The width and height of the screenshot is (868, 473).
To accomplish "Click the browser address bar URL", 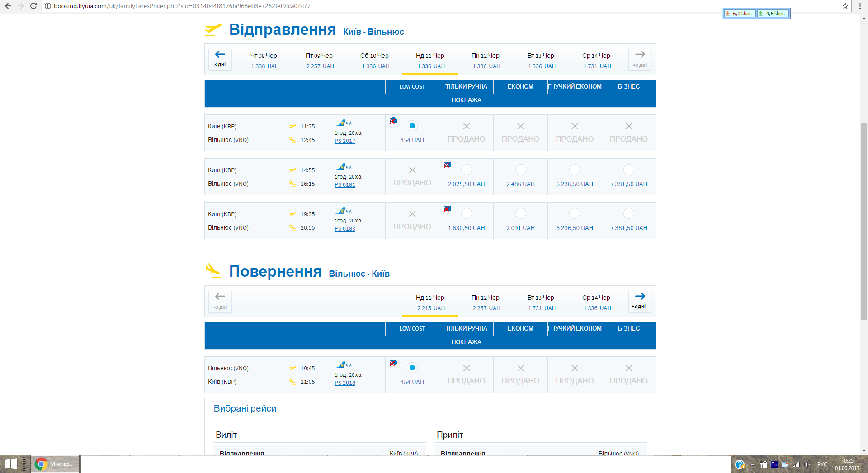I will point(182,6).
